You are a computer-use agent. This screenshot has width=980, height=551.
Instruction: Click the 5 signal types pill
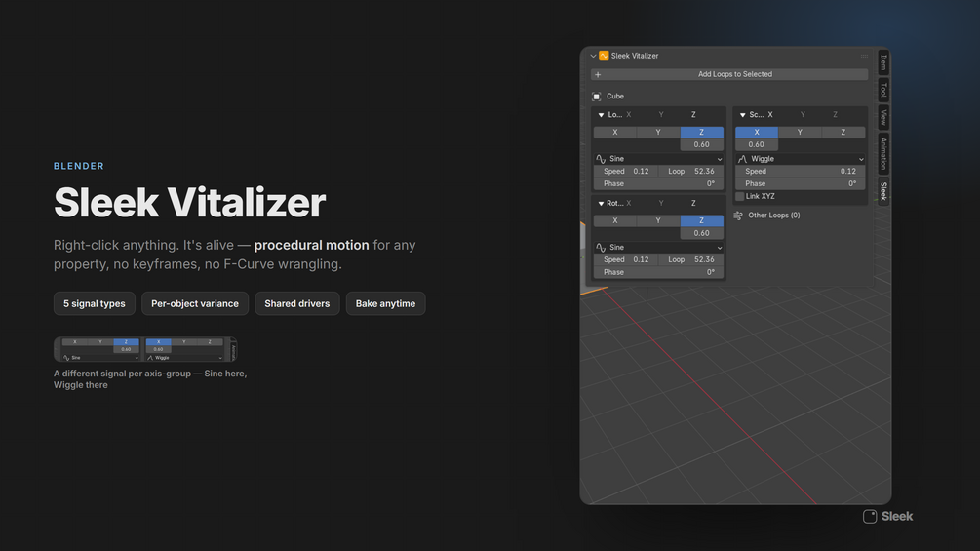(x=95, y=303)
